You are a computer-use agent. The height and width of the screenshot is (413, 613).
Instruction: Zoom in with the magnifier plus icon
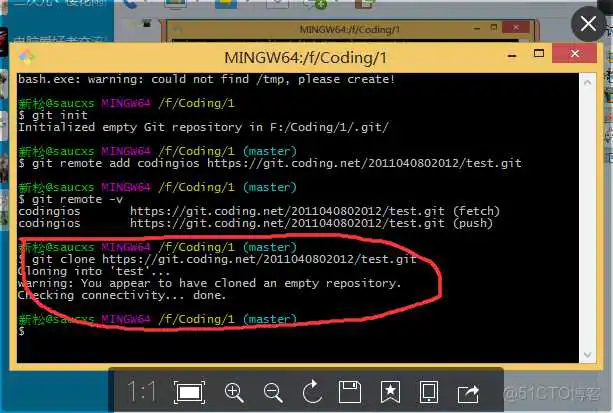[234, 392]
